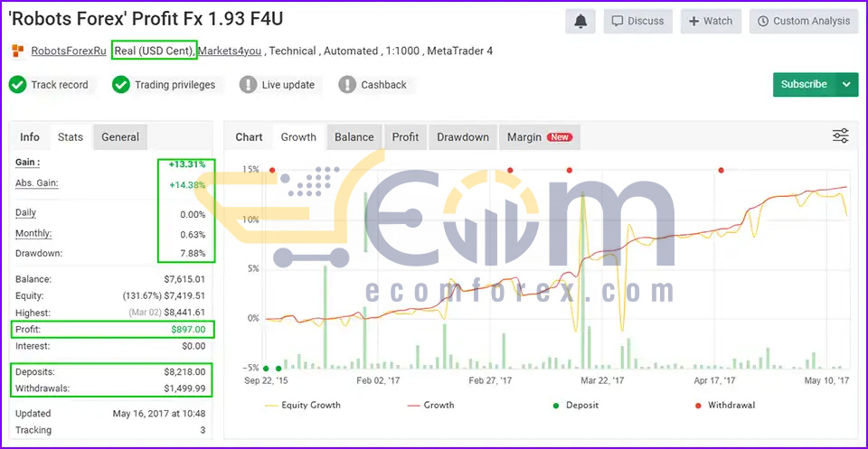Expand the Subscribe dropdown arrow

tap(846, 85)
